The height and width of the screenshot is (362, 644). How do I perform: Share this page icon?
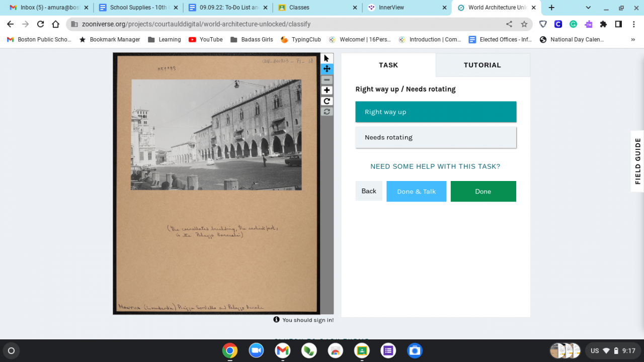tap(509, 24)
